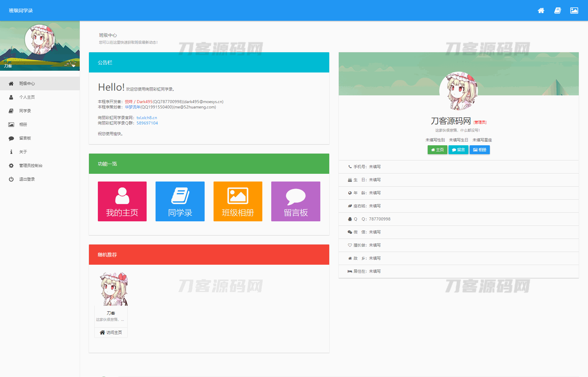Open the 相册 sidebar entry
This screenshot has width=588, height=377.
click(23, 124)
